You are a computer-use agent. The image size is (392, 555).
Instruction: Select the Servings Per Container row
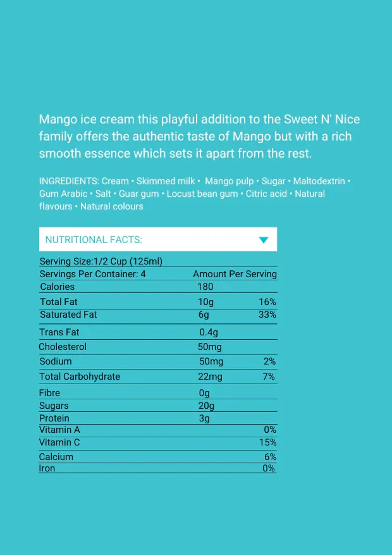pyautogui.click(x=158, y=274)
